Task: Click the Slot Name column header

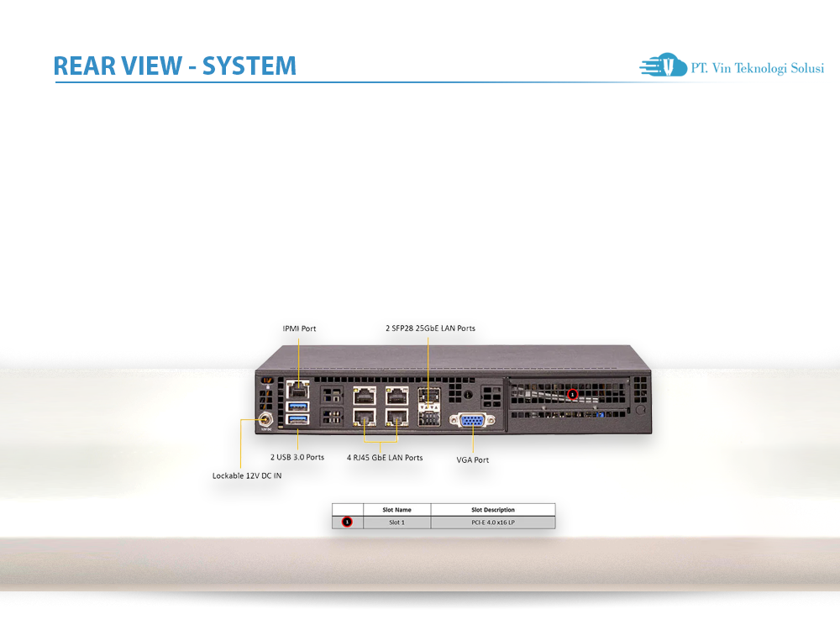Action: click(x=397, y=510)
